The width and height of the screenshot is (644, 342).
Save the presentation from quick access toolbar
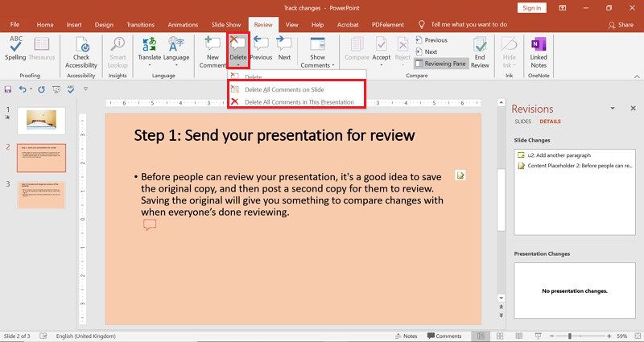(8, 89)
